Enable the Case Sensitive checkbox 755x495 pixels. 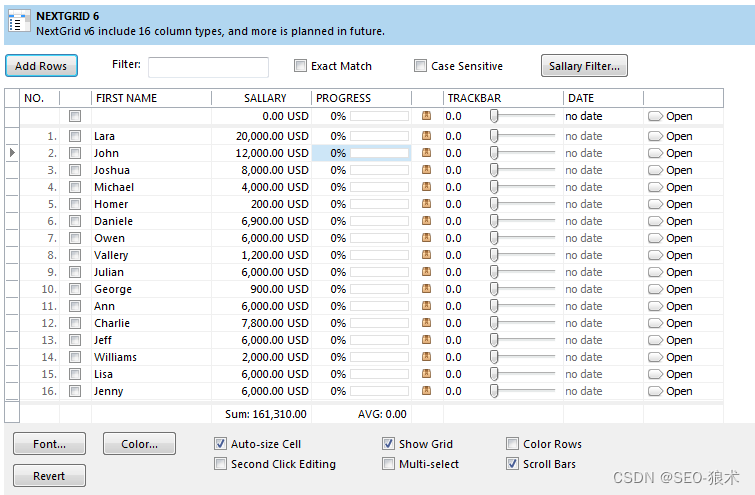point(420,65)
